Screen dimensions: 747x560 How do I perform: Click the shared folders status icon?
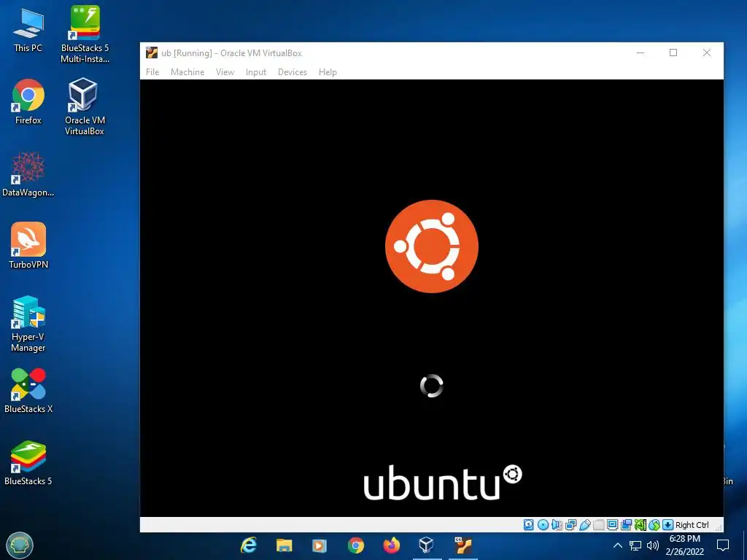pyautogui.click(x=599, y=525)
